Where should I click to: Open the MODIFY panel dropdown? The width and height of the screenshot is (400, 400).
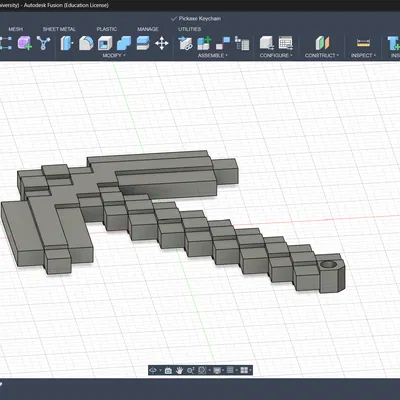(x=114, y=55)
